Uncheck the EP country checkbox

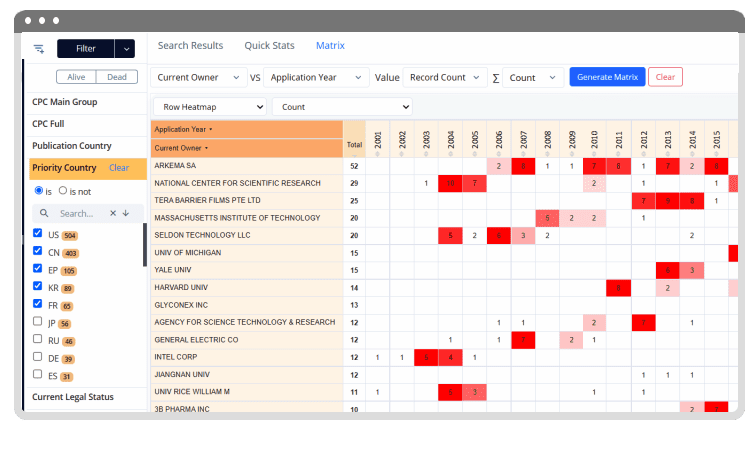[x=38, y=268]
